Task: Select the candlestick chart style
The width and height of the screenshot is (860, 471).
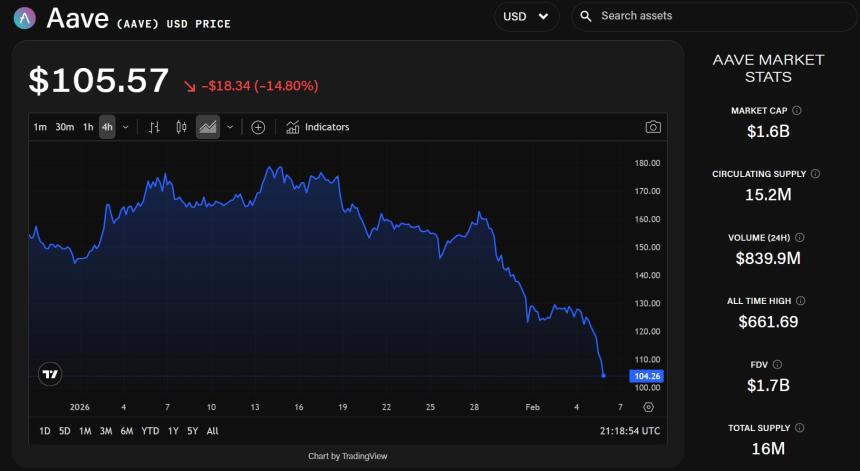Action: tap(181, 127)
